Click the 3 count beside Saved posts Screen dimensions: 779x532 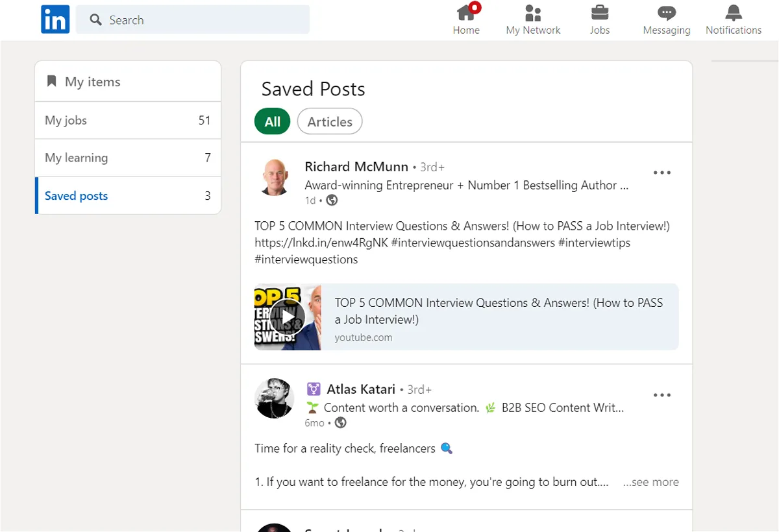point(208,196)
